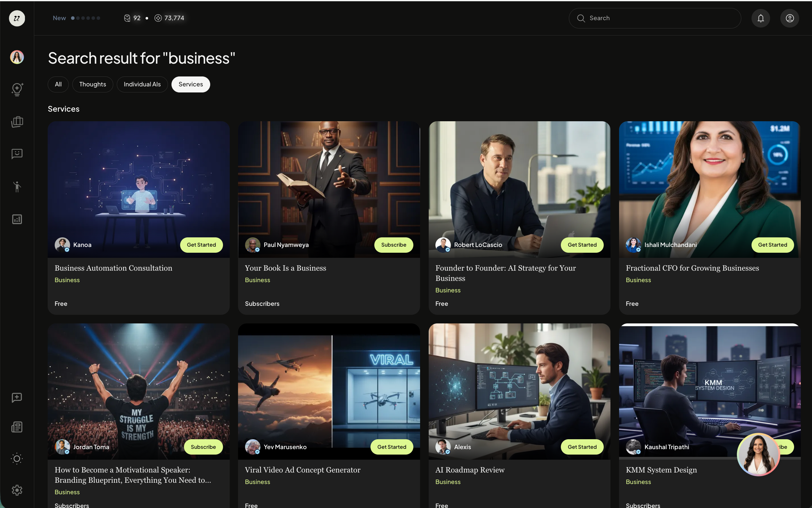The height and width of the screenshot is (508, 812).
Task: Subscribe to Paul Nyamweya's service
Action: [394, 245]
